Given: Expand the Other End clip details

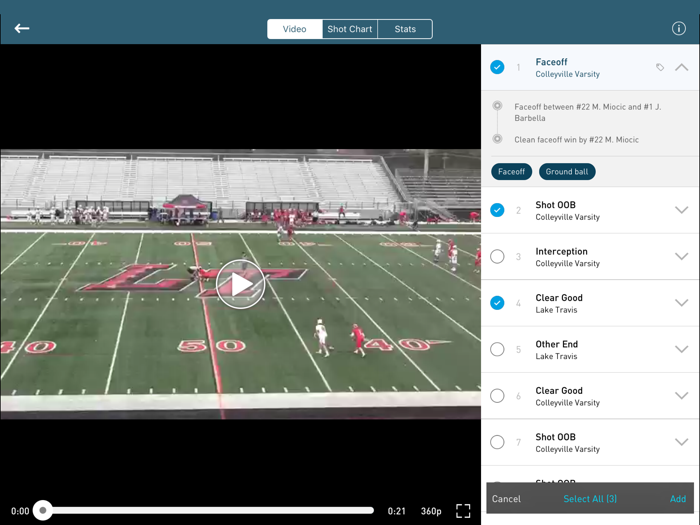Looking at the screenshot, I should pyautogui.click(x=681, y=349).
